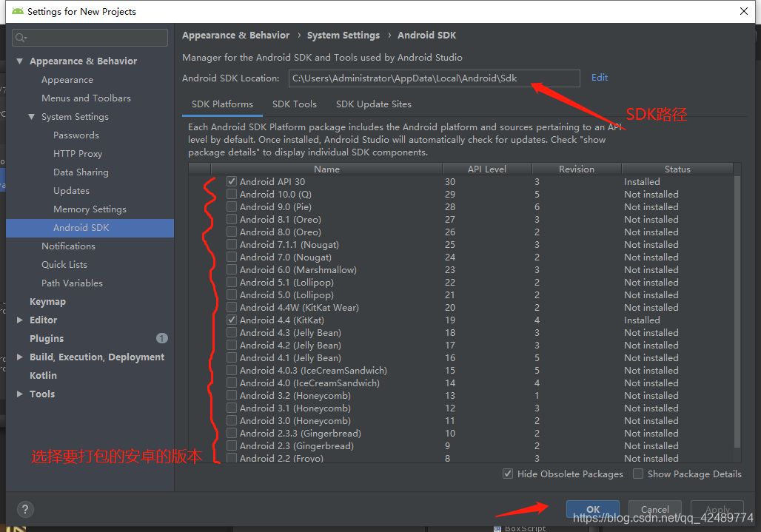Click the Cancel button
Viewport: 761px width, 532px height.
click(x=654, y=509)
